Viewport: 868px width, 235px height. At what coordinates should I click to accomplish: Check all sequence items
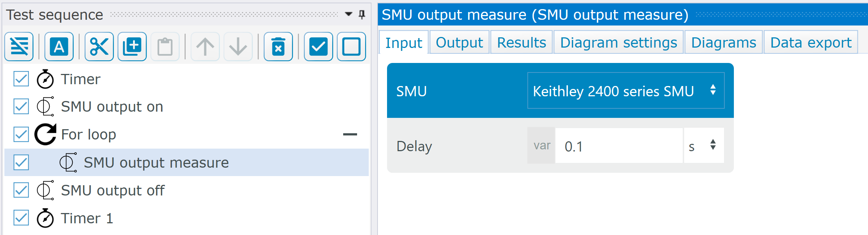point(318,46)
